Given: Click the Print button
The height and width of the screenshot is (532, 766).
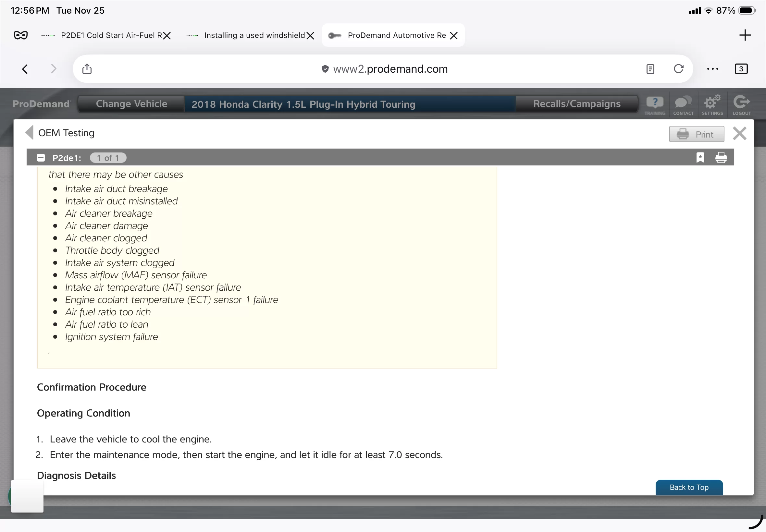Looking at the screenshot, I should pos(696,134).
